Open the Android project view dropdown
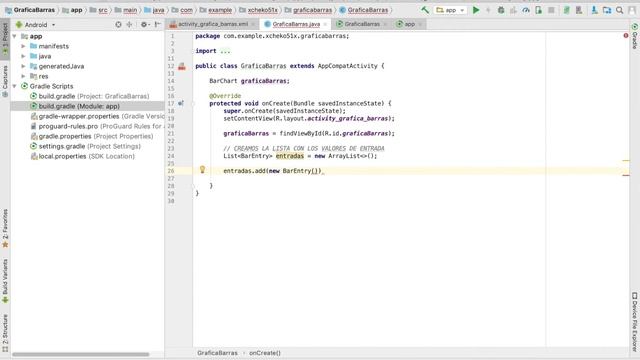 tap(36, 24)
